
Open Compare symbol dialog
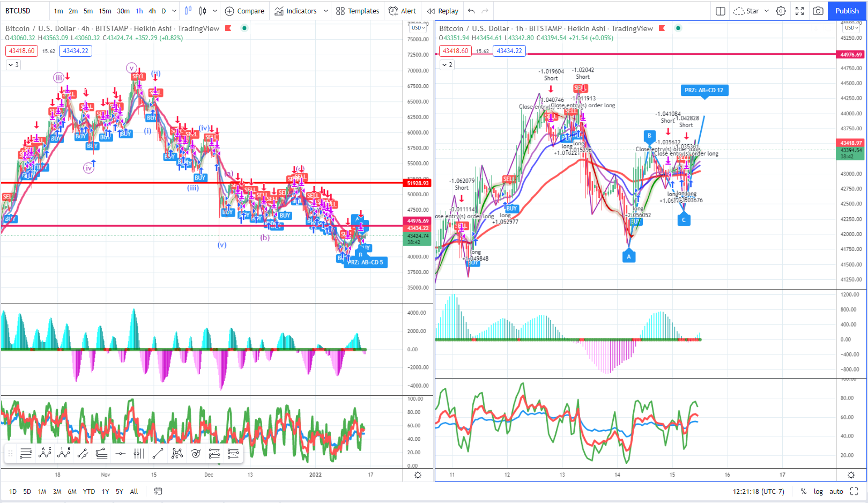pyautogui.click(x=244, y=11)
